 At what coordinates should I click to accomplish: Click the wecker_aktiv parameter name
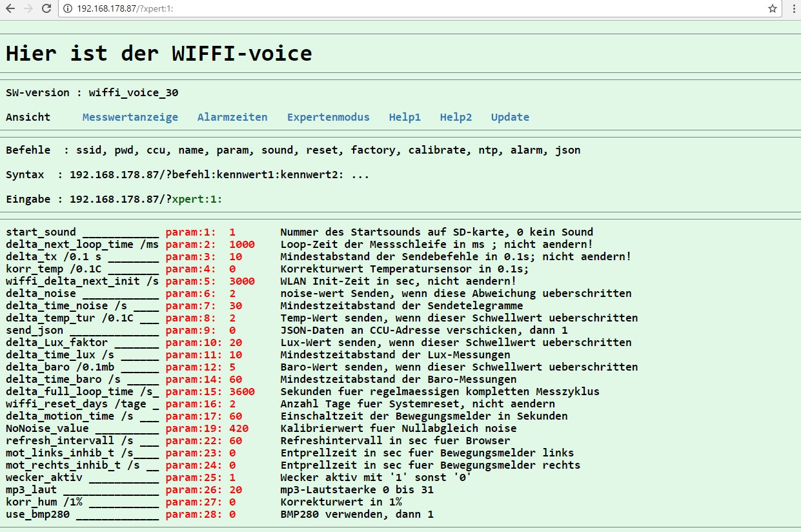(44, 477)
